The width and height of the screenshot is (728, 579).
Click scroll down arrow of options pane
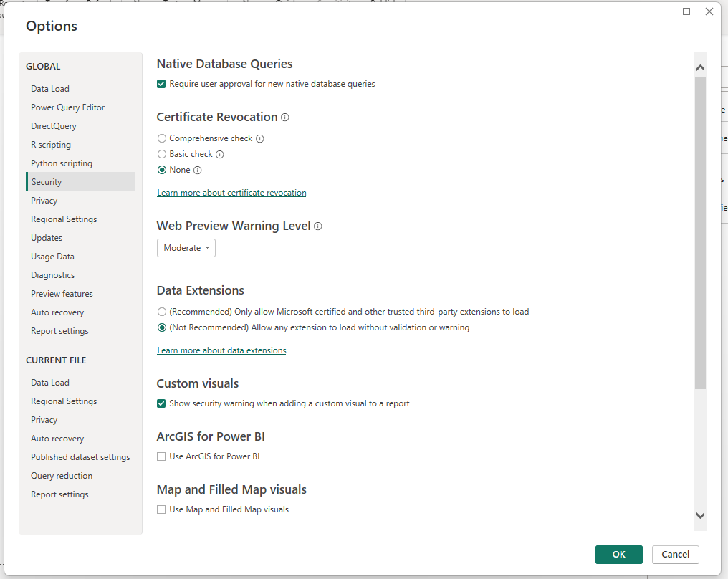pos(700,515)
